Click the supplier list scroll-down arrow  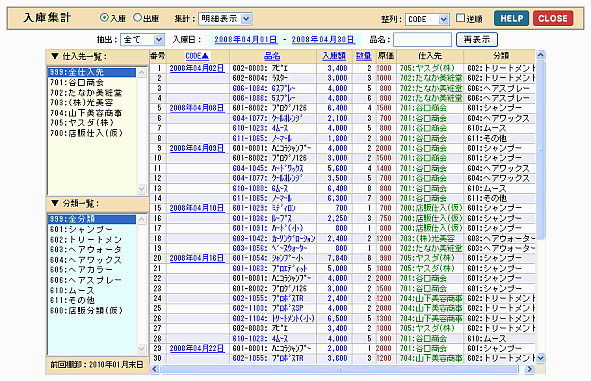click(x=142, y=188)
